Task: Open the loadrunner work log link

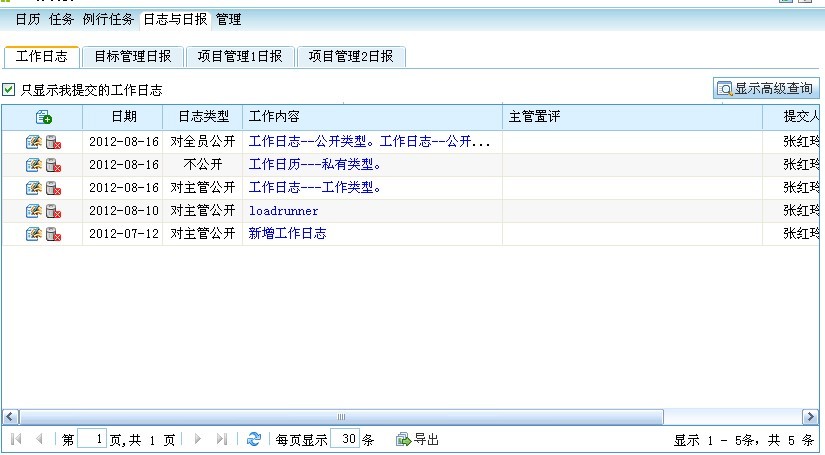Action: tap(283, 211)
